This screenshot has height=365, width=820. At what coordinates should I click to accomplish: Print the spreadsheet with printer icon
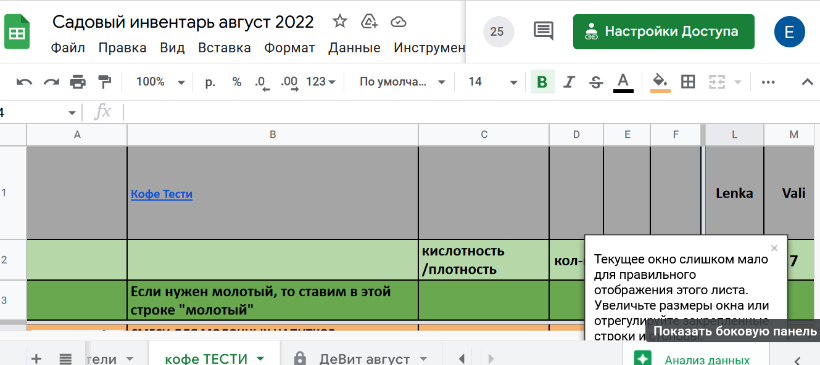[x=78, y=82]
